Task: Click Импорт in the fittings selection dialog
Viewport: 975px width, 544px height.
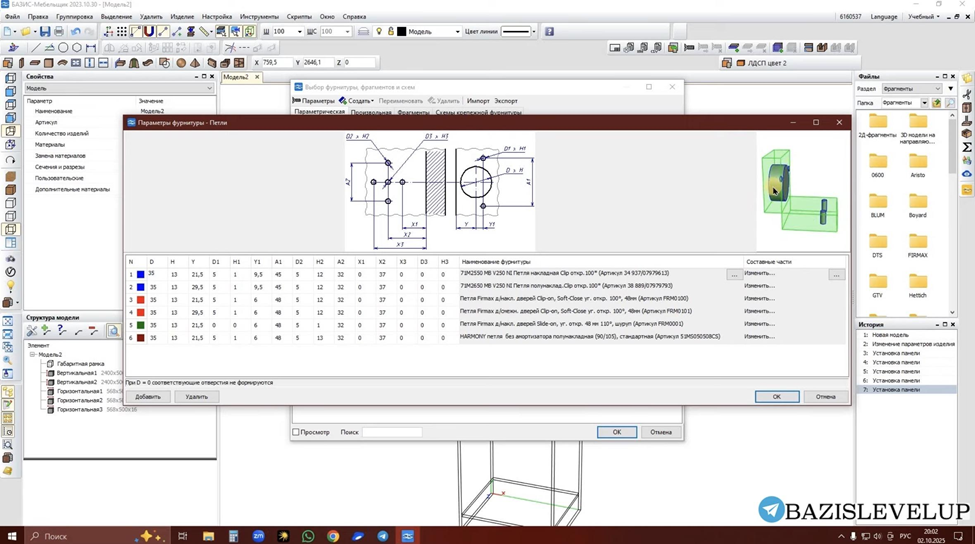Action: (x=478, y=101)
